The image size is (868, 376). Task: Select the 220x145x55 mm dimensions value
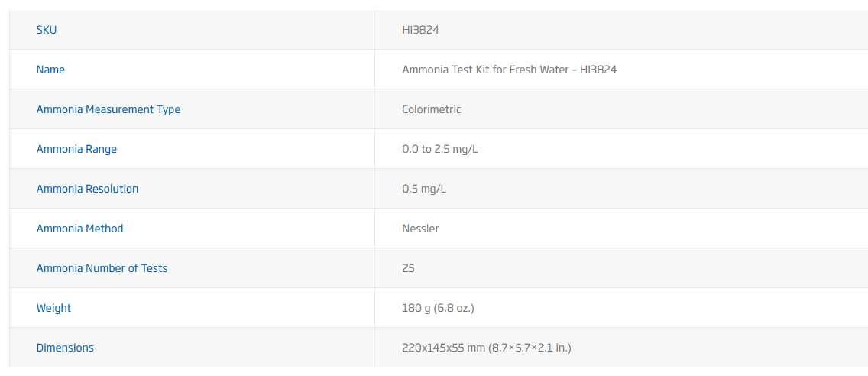tap(486, 348)
